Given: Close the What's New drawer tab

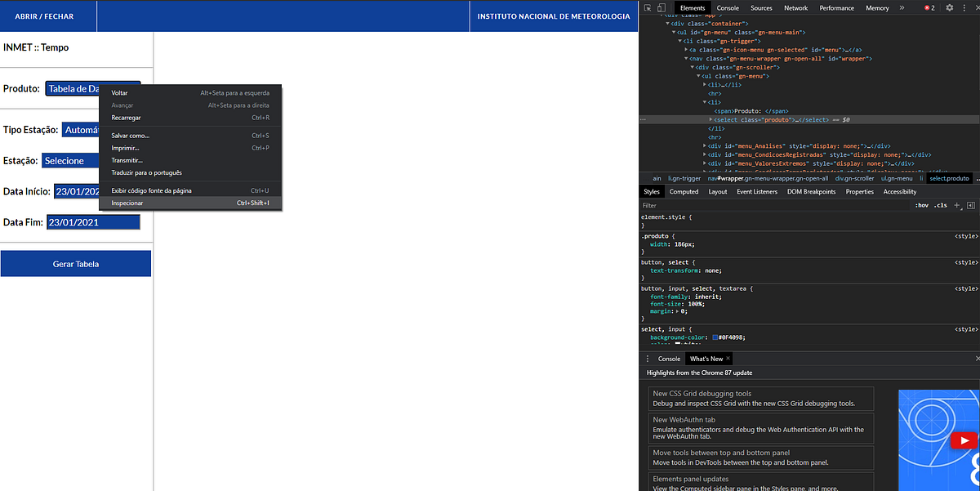Looking at the screenshot, I should (728, 359).
